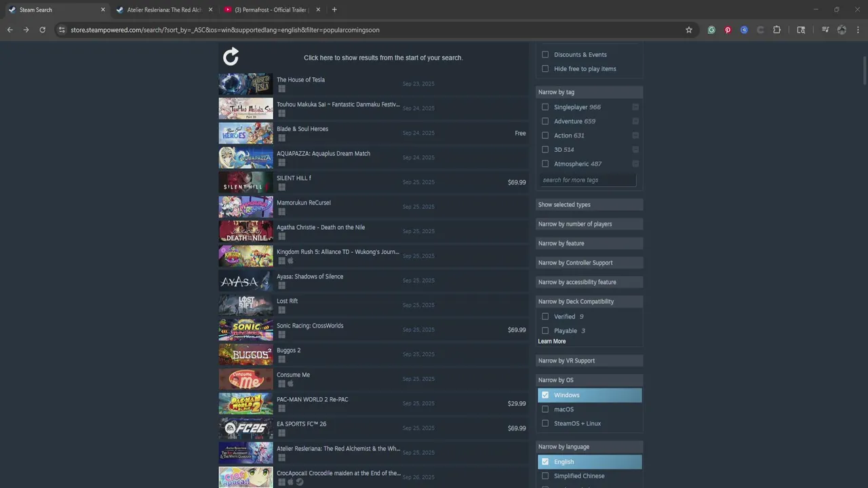868x488 pixels.
Task: Collapse the Narrow by OS section
Action: [x=589, y=380]
